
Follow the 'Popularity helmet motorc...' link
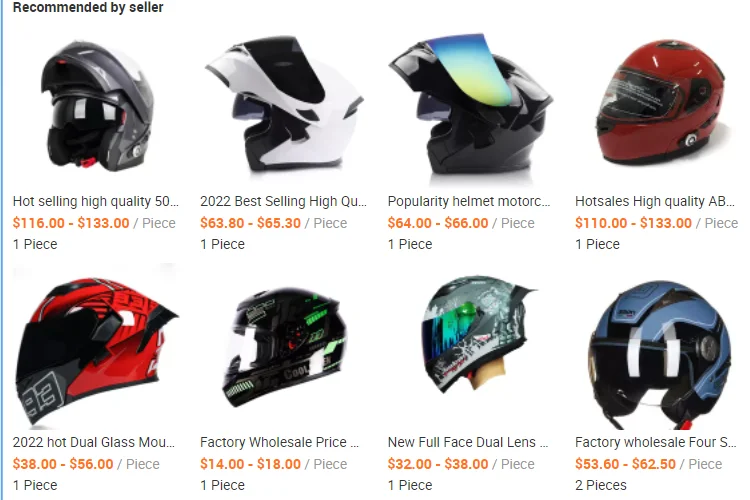coord(469,201)
